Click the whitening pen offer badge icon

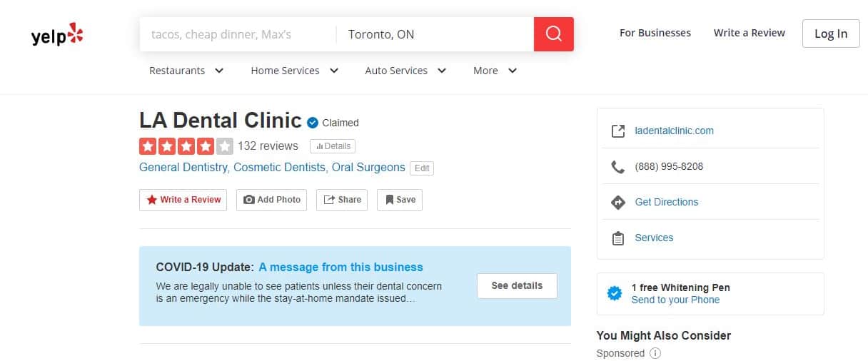pyautogui.click(x=614, y=293)
